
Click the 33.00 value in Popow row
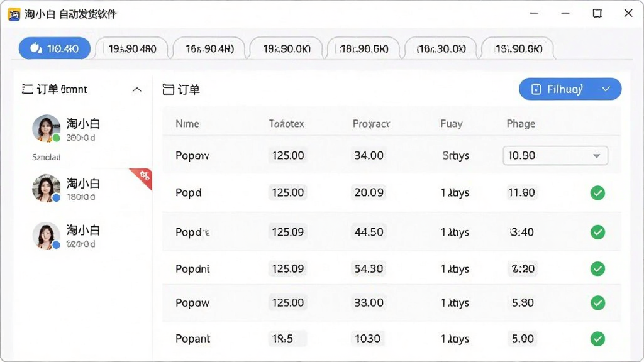pyautogui.click(x=369, y=303)
